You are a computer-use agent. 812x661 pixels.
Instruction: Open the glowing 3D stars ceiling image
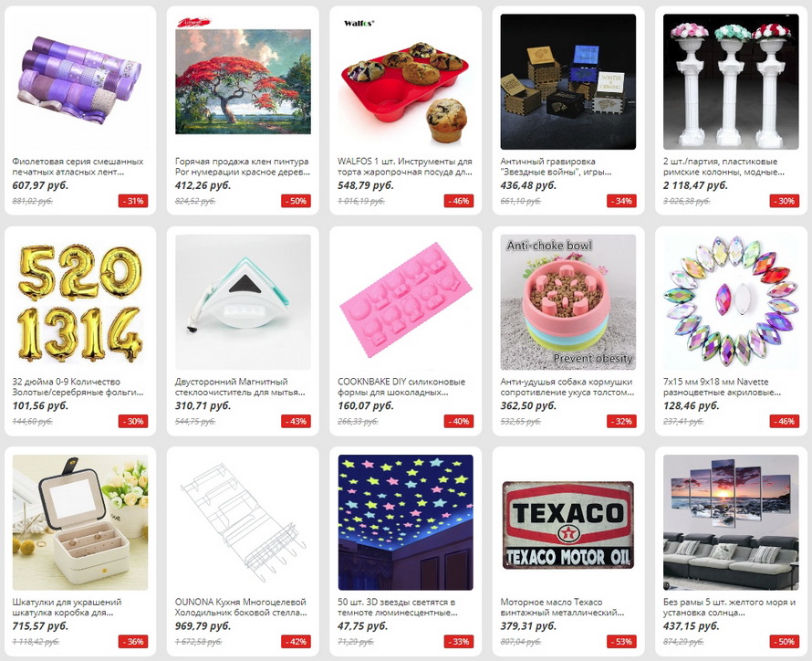tap(405, 523)
